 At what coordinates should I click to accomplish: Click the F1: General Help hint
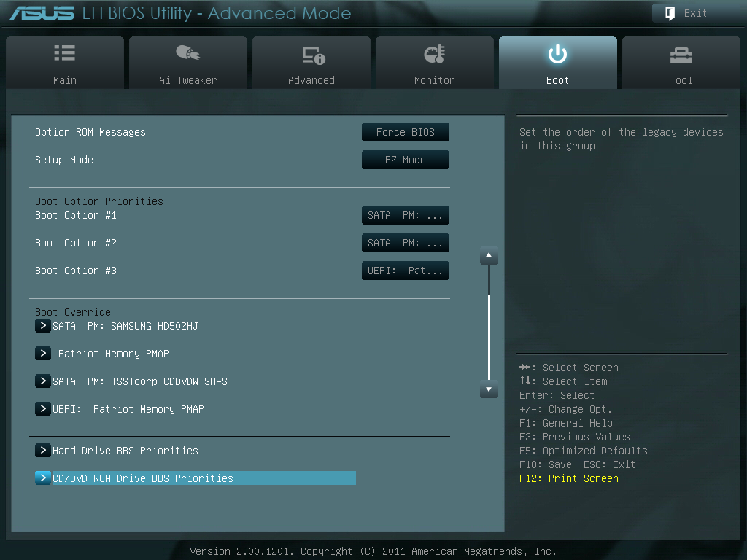point(566,423)
